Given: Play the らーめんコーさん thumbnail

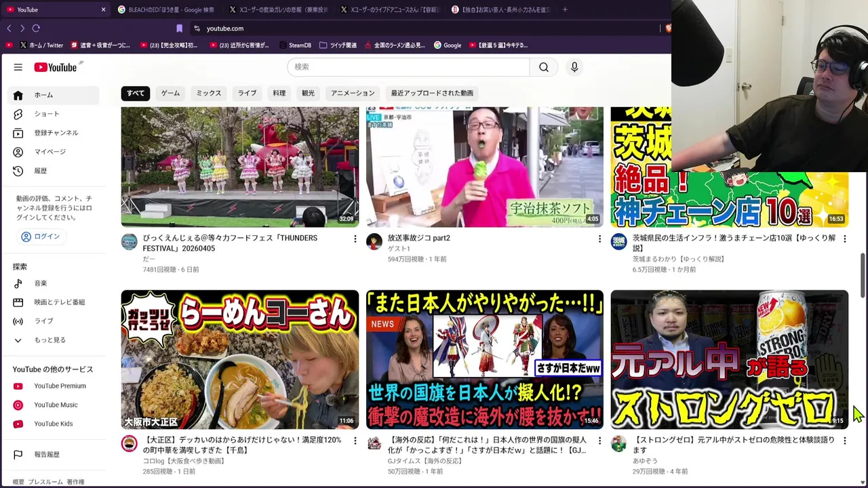Looking at the screenshot, I should (x=240, y=360).
